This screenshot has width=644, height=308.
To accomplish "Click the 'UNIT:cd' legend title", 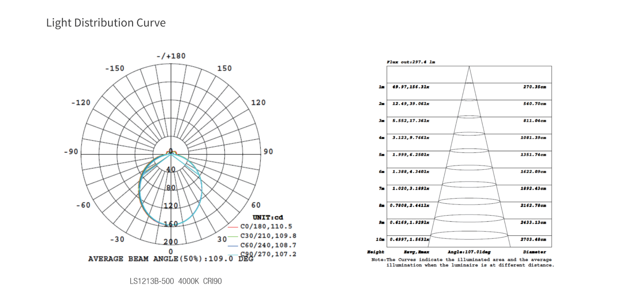I will [x=268, y=217].
